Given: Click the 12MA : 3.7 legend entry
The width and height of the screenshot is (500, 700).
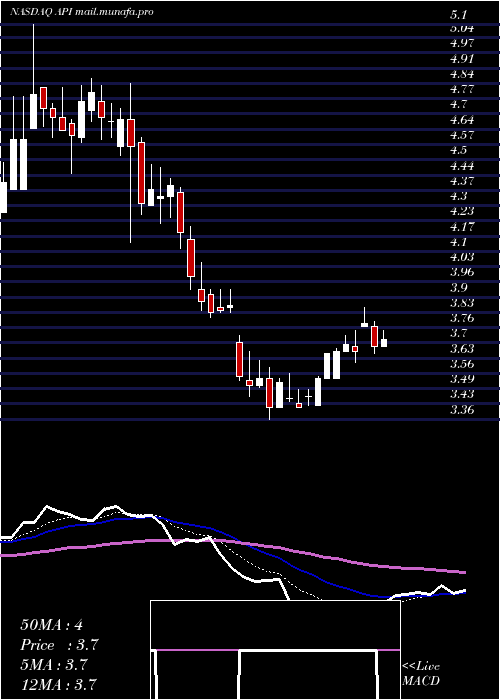Looking at the screenshot, I should click(59, 685).
